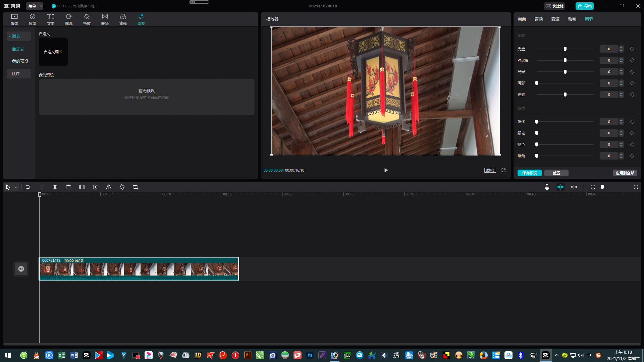Add keyframe for 褪色 fade
This screenshot has width=644, height=362.
(x=632, y=144)
